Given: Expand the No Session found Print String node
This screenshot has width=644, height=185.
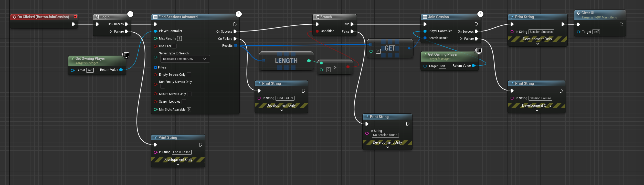Looking at the screenshot, I should (x=388, y=147).
